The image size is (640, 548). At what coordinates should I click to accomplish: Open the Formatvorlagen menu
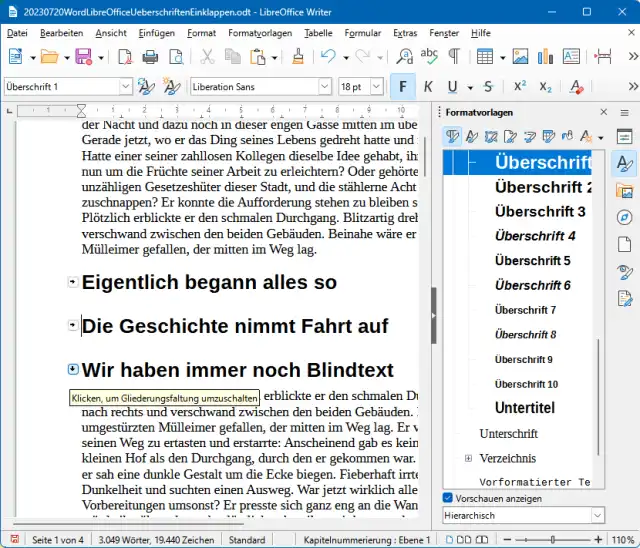tap(259, 32)
